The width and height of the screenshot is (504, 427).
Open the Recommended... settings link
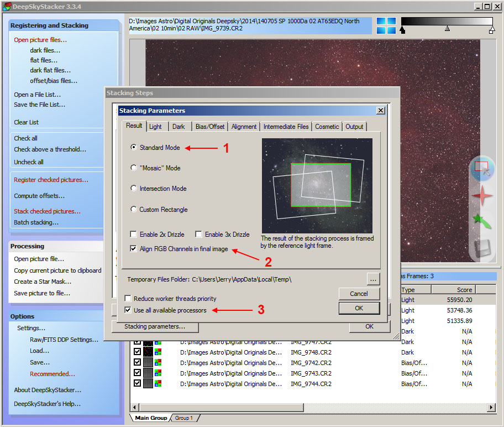point(53,373)
